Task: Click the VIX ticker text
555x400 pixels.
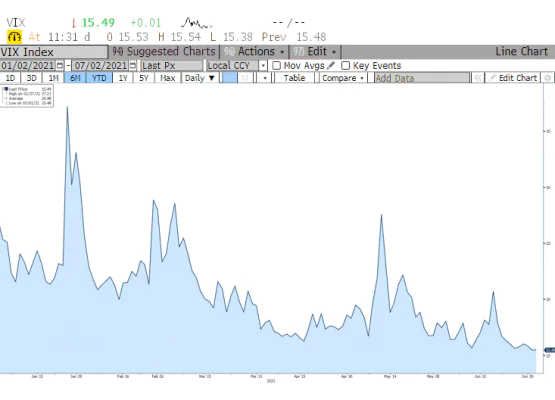Action: pyautogui.click(x=16, y=23)
